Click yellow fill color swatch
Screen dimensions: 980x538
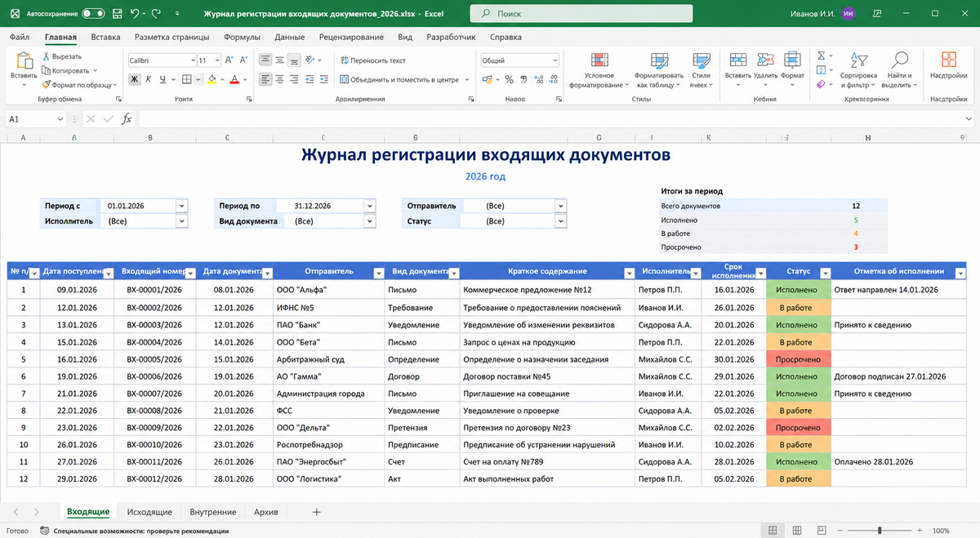coord(212,79)
